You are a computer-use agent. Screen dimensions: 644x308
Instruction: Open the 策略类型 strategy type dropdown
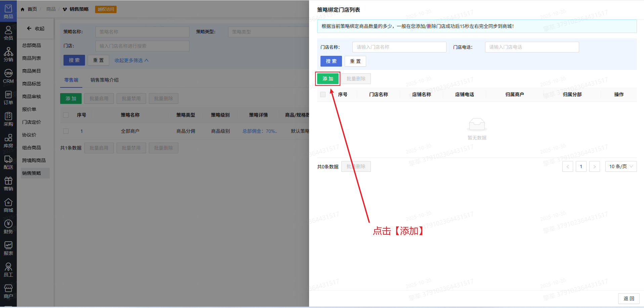coord(268,32)
